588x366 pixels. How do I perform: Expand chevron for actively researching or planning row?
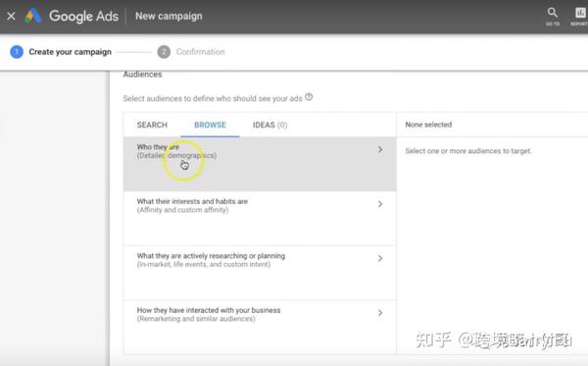point(380,258)
